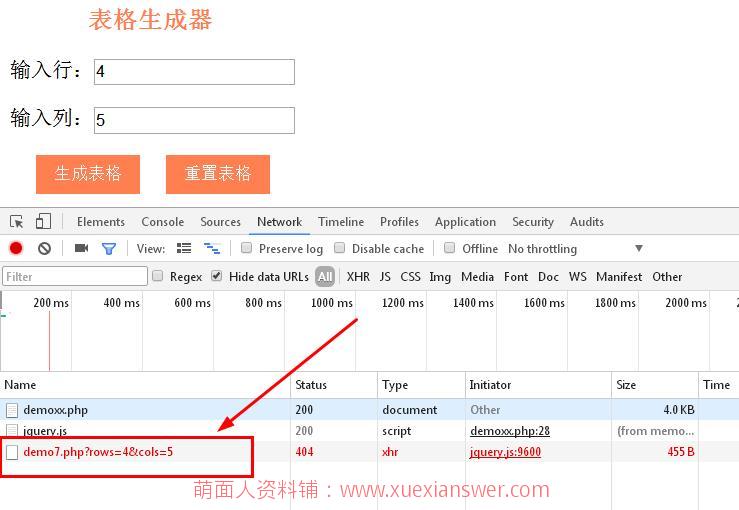Tick the Regex checkbox
This screenshot has width=739, height=510.
pos(158,276)
